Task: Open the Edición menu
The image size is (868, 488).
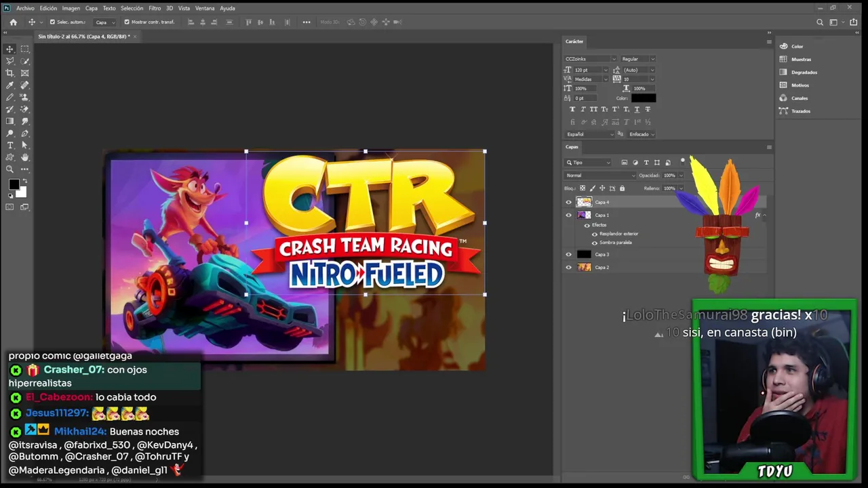Action: [48, 8]
